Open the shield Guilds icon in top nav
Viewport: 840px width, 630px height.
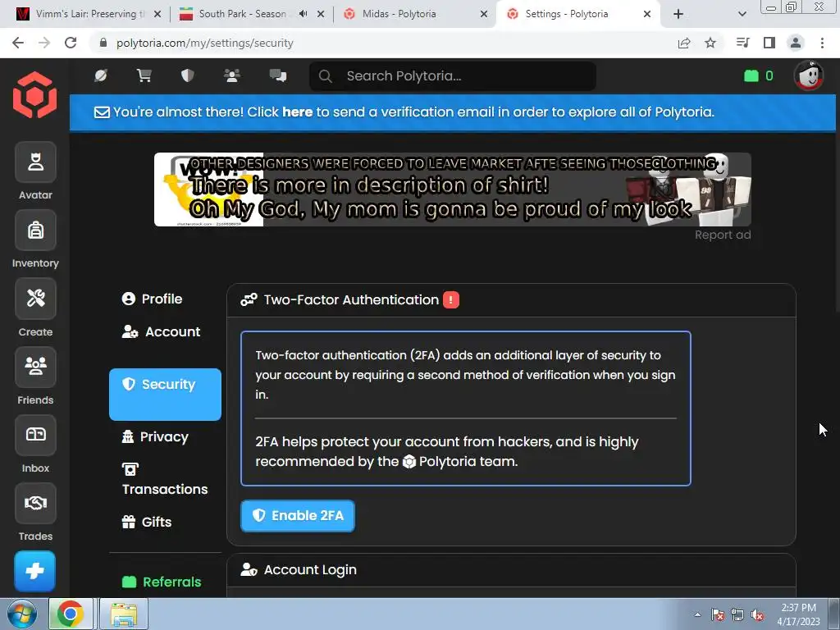[188, 76]
